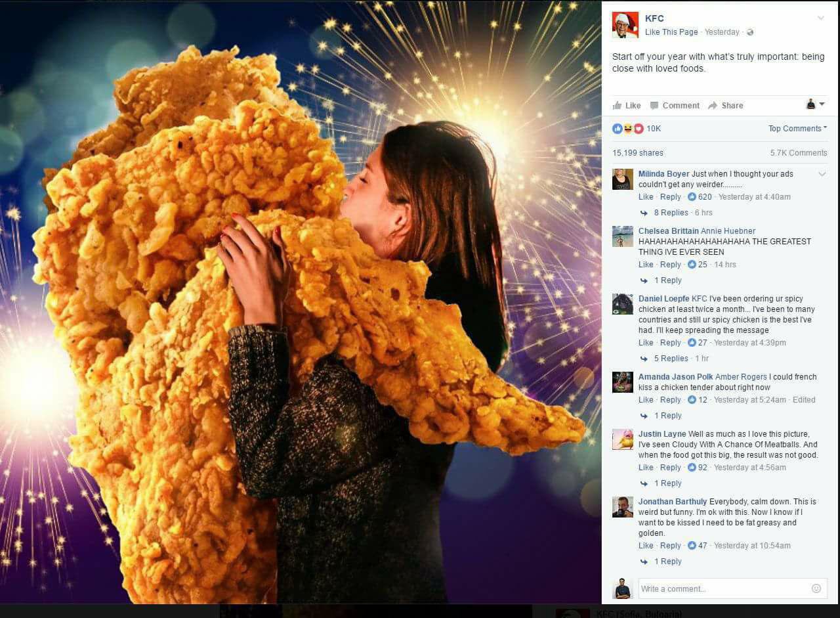Click the Share arrow icon
Image resolution: width=840 pixels, height=618 pixels.
click(713, 106)
